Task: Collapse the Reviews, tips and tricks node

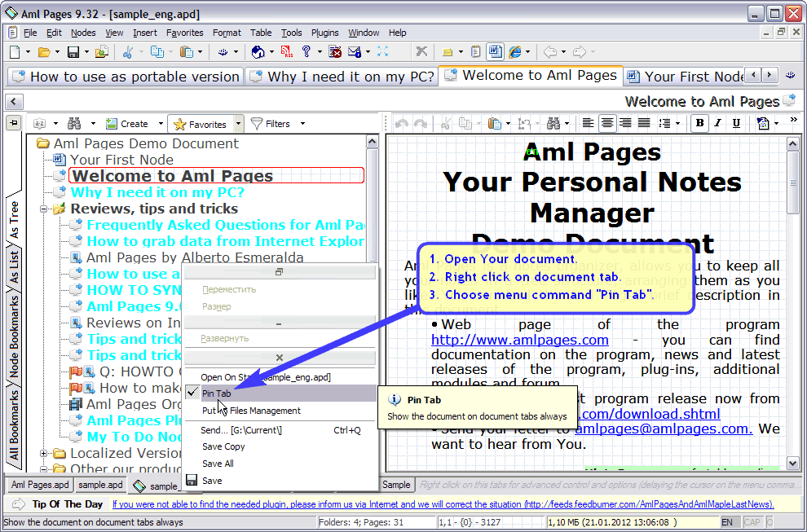Action: pos(44,209)
